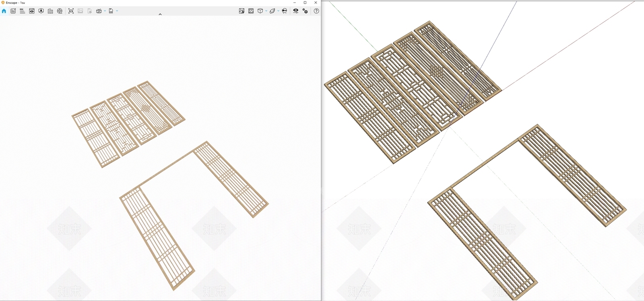The width and height of the screenshot is (644, 301).
Task: Expand the cube view mode dropdown
Action: pos(266,11)
